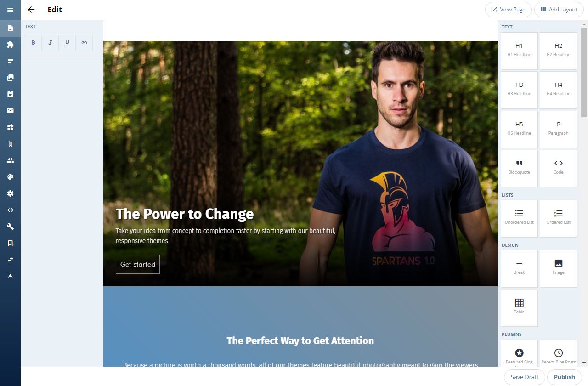
Task: Click the View Page button
Action: (x=509, y=10)
